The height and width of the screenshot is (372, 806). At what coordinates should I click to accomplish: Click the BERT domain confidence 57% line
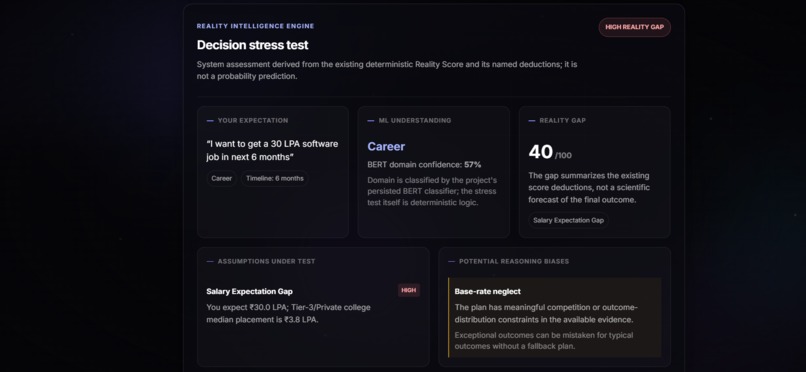(x=424, y=165)
